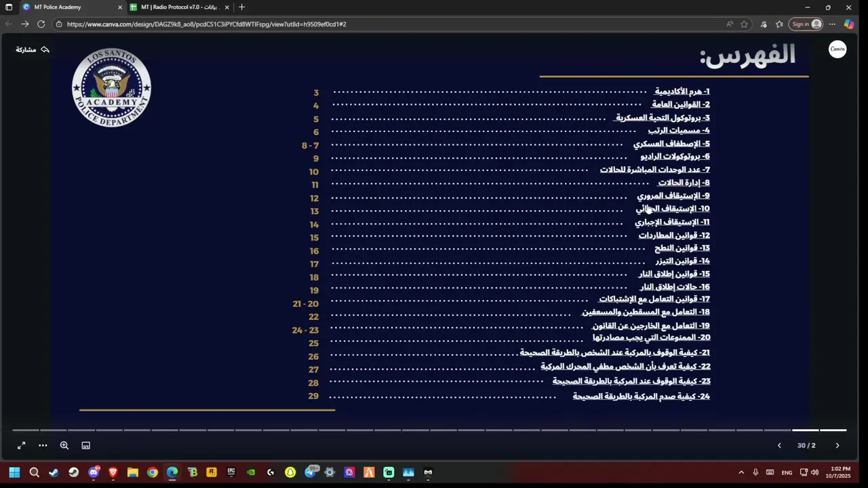The width and height of the screenshot is (868, 488).
Task: Open contents link 6- بروتوكولات الراديو
Action: point(675,157)
